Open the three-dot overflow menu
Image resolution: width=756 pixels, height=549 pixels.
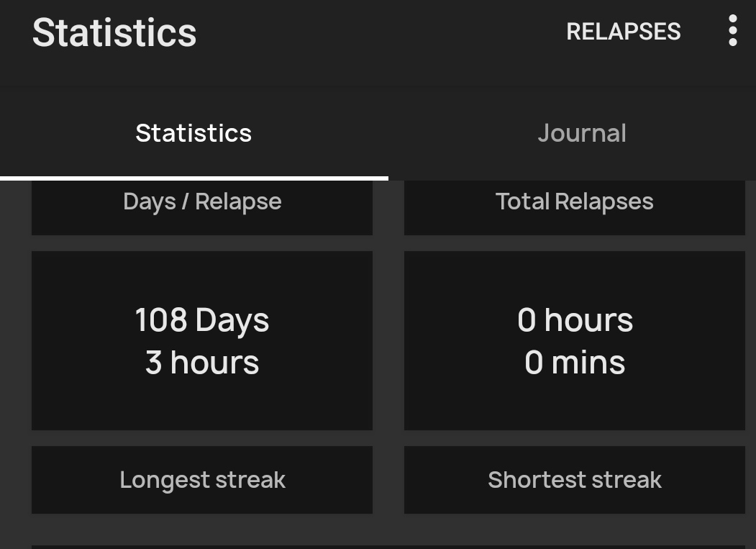click(732, 31)
